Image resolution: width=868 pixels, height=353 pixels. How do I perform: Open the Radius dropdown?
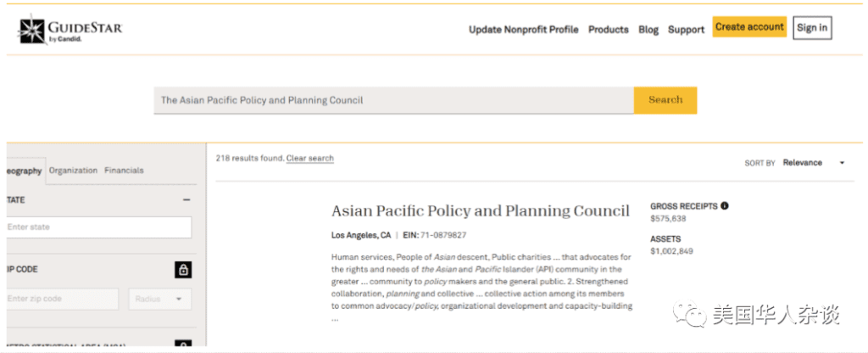160,299
